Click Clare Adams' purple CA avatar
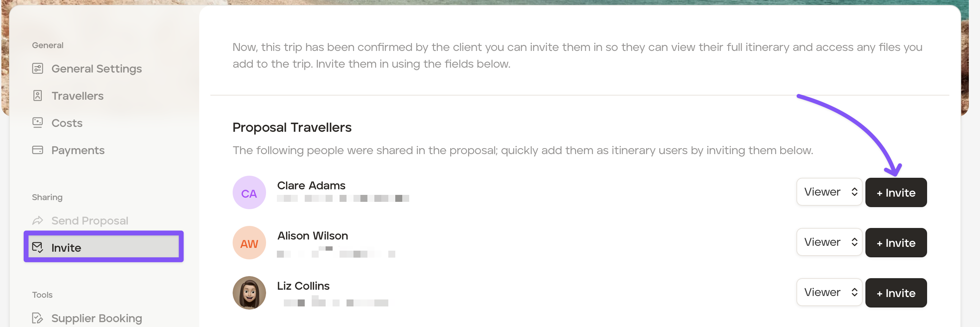 [249, 193]
